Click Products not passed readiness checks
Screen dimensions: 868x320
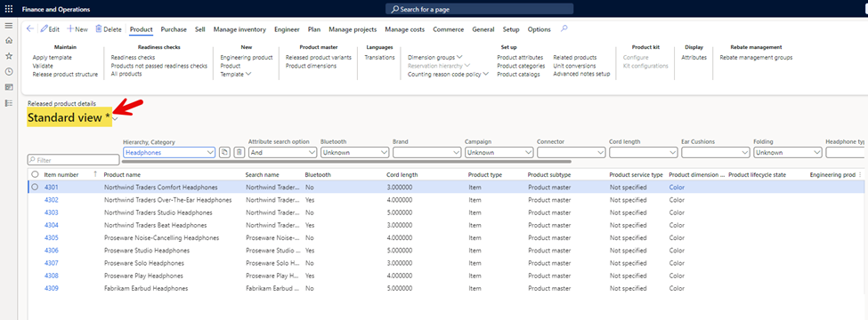tap(158, 66)
